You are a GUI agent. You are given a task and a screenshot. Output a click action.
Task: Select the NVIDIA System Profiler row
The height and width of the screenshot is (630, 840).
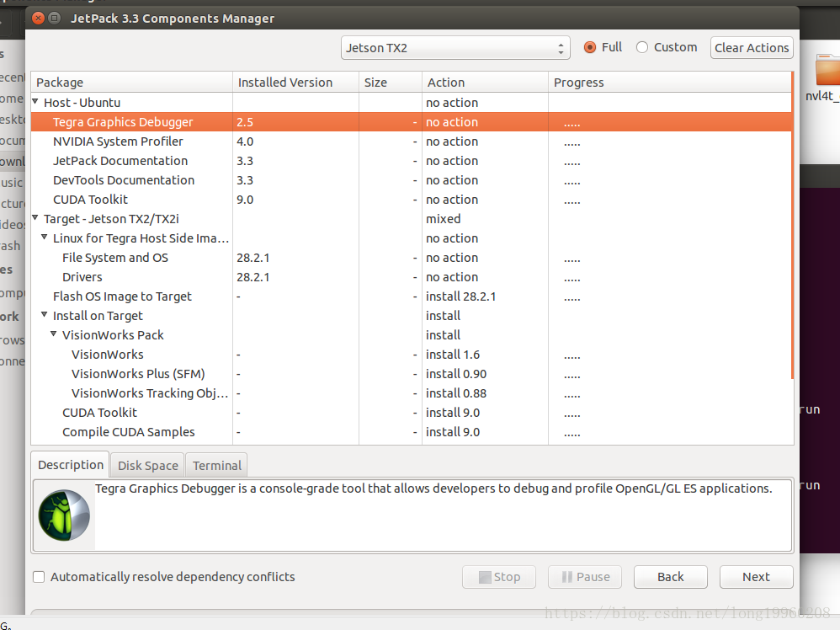pos(411,141)
